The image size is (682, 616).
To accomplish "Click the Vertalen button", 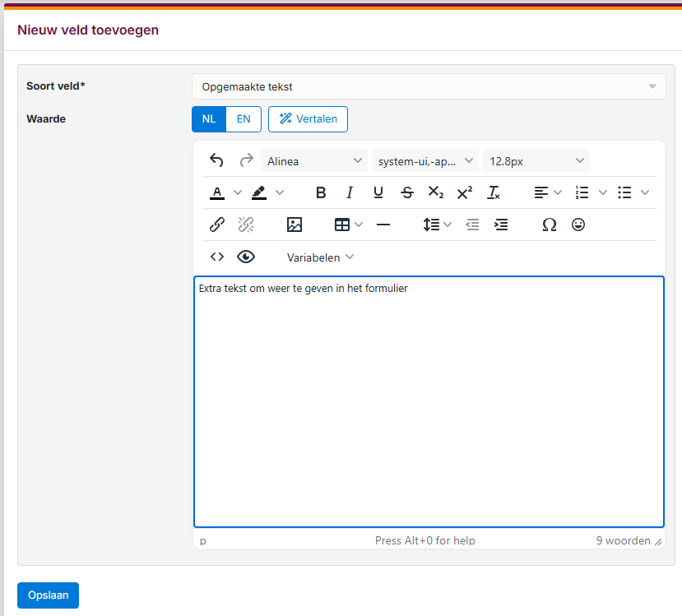I will pyautogui.click(x=308, y=119).
